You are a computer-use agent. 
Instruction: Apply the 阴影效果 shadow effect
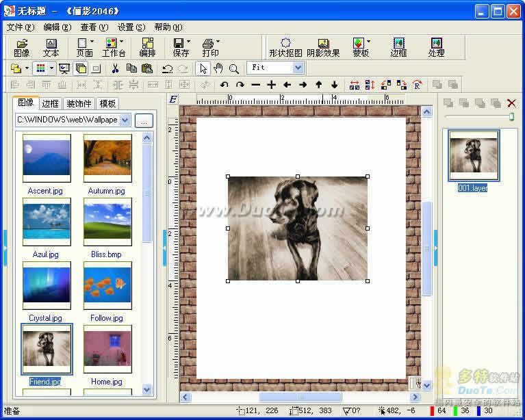pyautogui.click(x=323, y=47)
